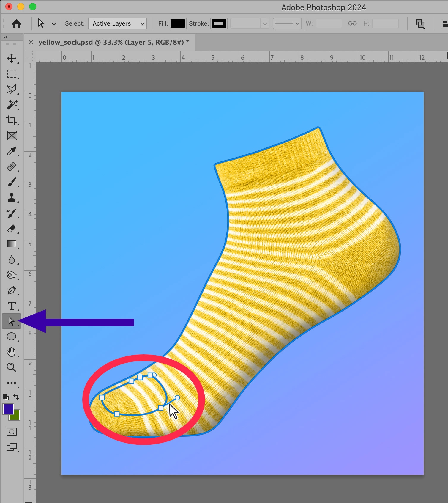This screenshot has width=448, height=503.
Task: Select the Move tool
Action: 12,58
